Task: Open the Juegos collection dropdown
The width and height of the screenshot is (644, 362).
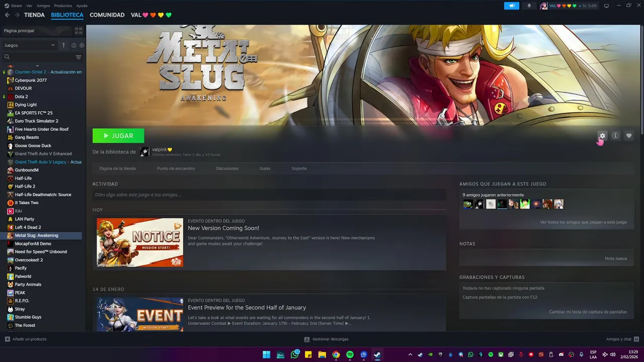Action: coord(29,45)
